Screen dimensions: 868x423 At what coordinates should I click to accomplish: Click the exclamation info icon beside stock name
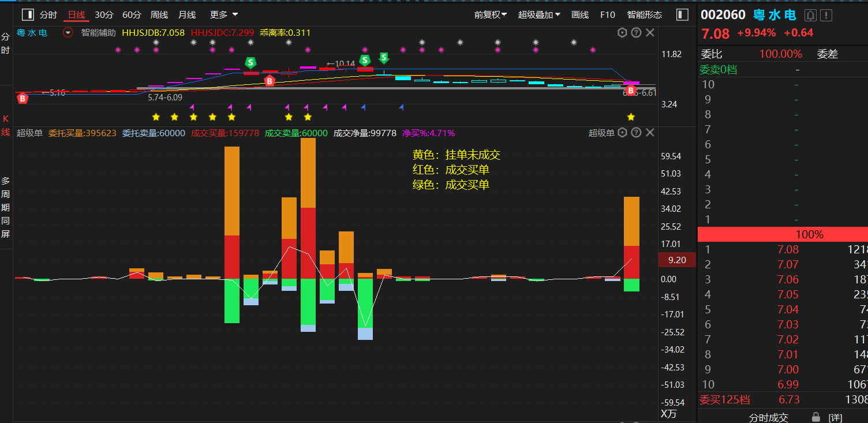pyautogui.click(x=826, y=15)
